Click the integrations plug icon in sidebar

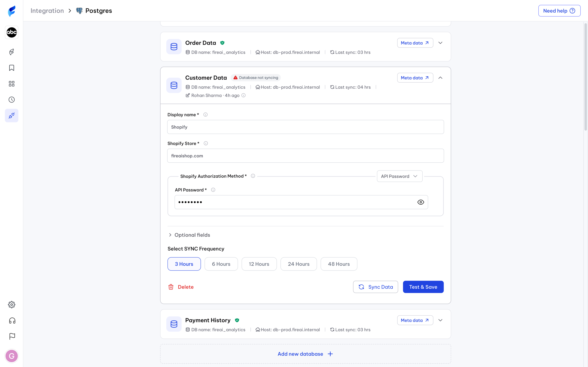11,116
